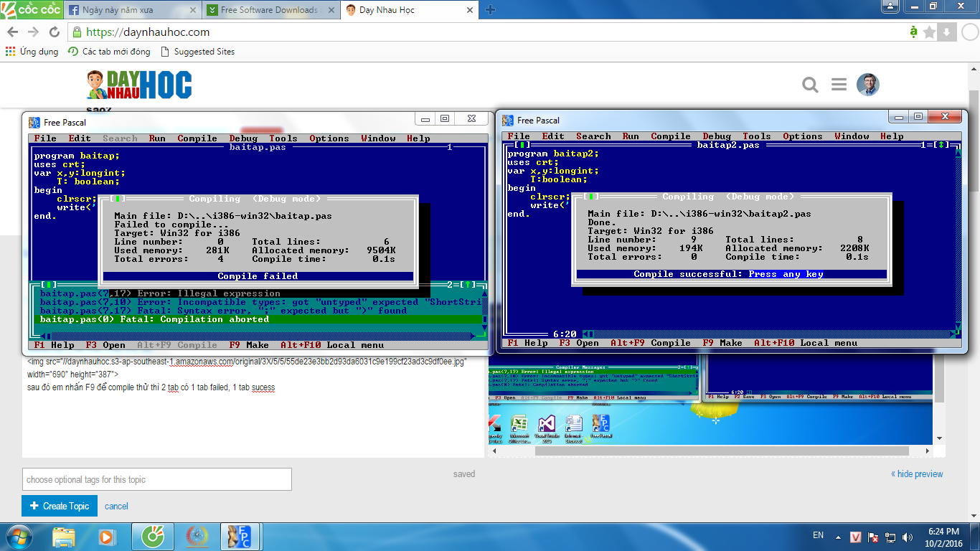This screenshot has width=980, height=551.
Task: Hide the preview pane via hide preview
Action: 917,474
